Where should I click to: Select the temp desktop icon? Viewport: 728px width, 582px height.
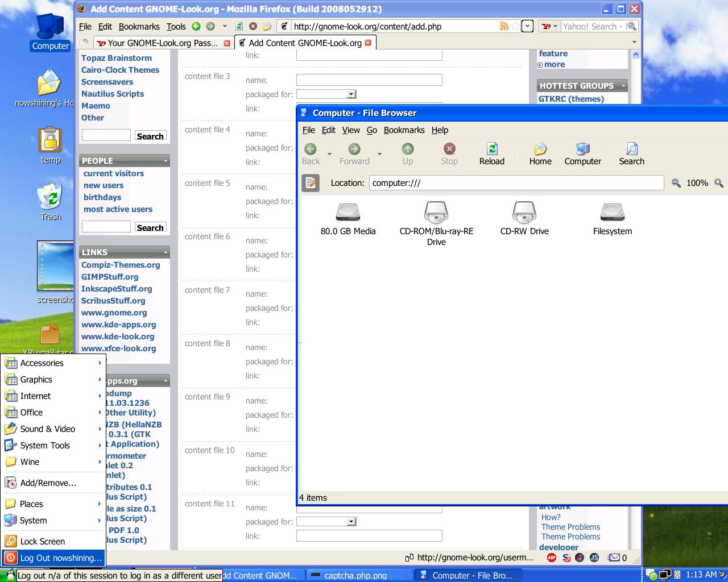[51, 146]
